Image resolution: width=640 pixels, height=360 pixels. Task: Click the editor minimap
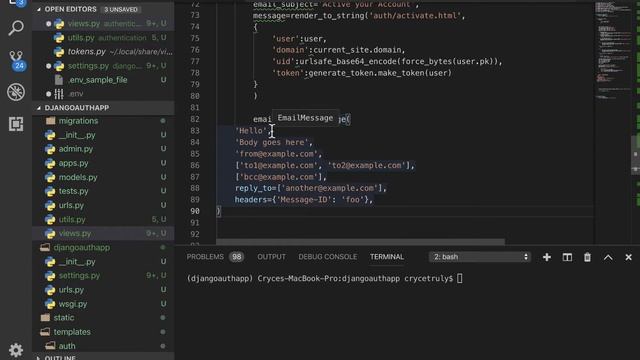point(612,51)
